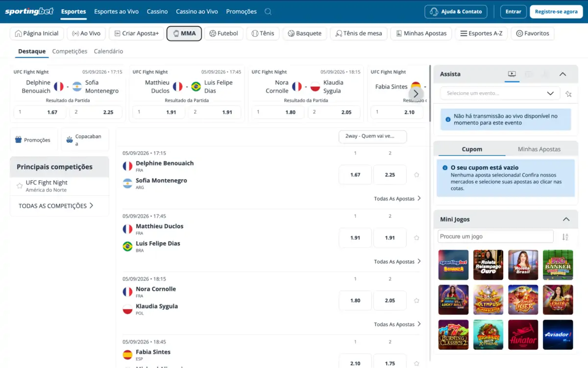Open the Big Bass Amazon Xtreme mini game

click(x=488, y=335)
